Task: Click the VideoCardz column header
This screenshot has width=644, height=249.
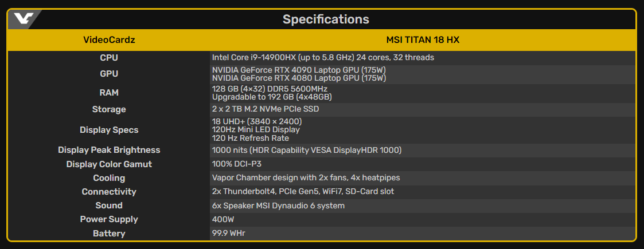Action: tap(110, 40)
